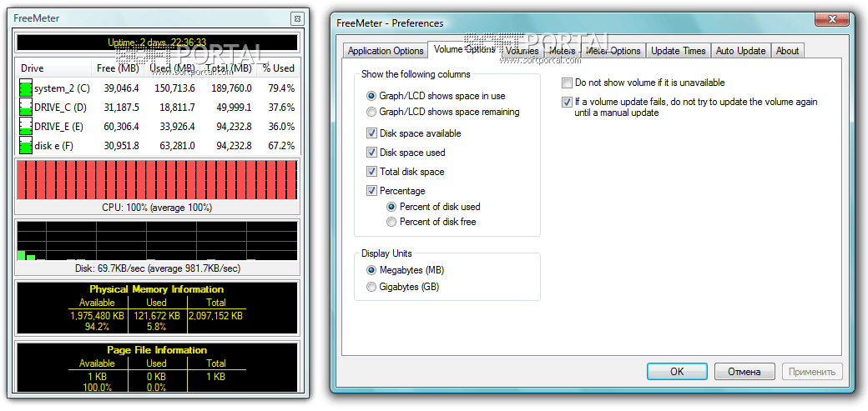Image resolution: width=868 pixels, height=411 pixels.
Task: Click the system_2 (C) drive usage icon
Action: coord(26,88)
